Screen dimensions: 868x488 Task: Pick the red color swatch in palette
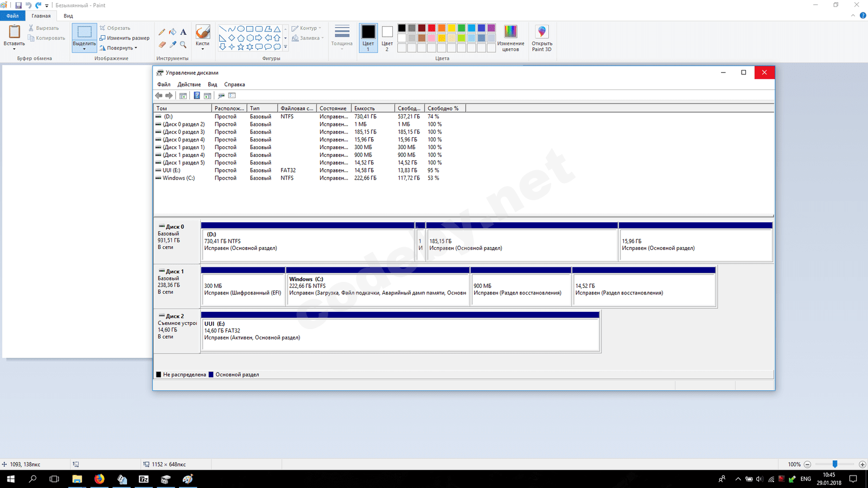coord(431,28)
